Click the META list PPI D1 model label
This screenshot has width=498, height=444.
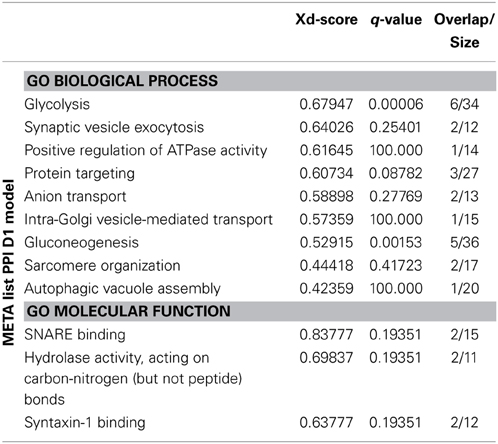[9, 262]
